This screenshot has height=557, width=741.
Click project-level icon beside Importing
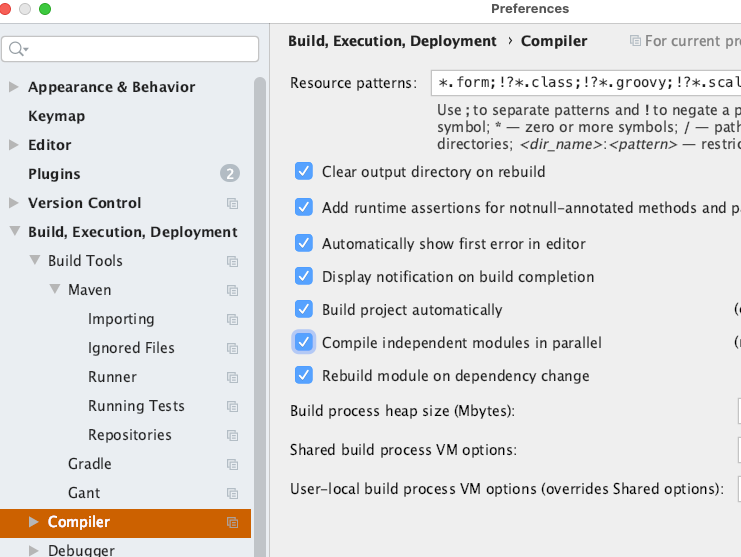coord(232,319)
